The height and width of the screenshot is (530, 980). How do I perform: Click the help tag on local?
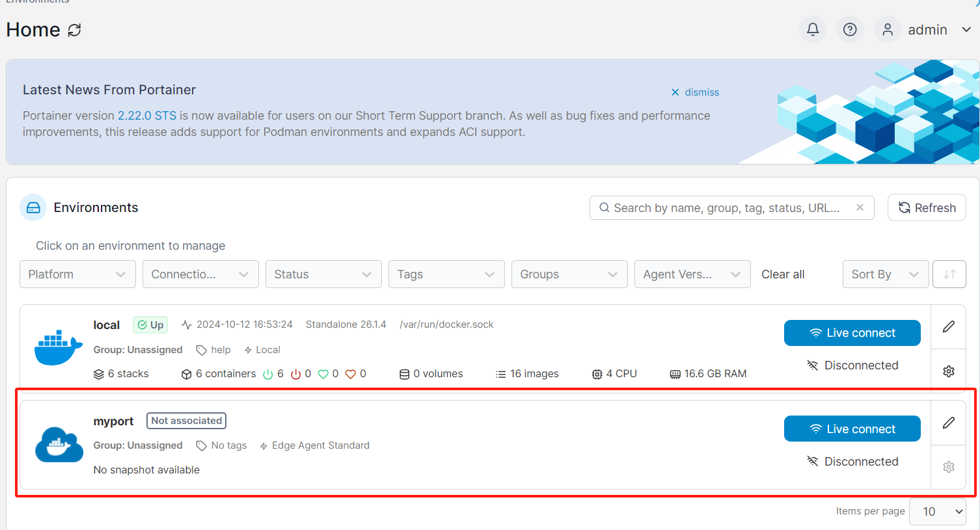coord(221,350)
